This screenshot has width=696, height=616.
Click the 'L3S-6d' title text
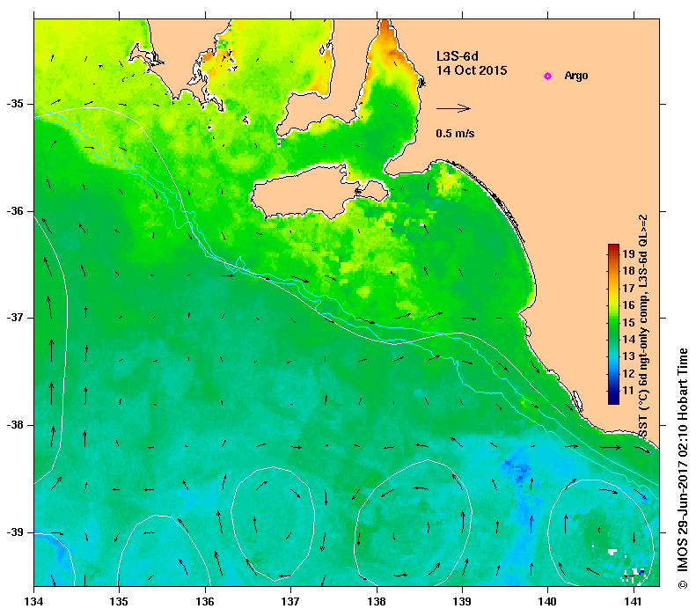[x=458, y=56]
